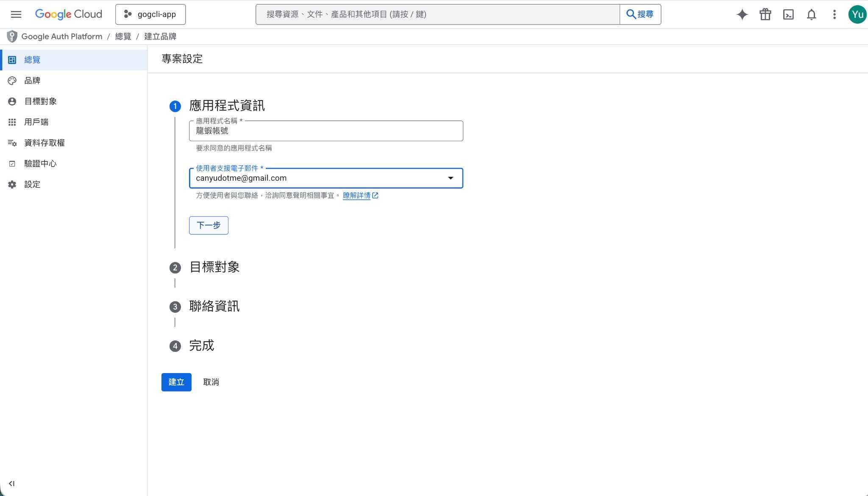This screenshot has width=868, height=496.
Task: Open the gift free-trial icon
Action: (765, 14)
